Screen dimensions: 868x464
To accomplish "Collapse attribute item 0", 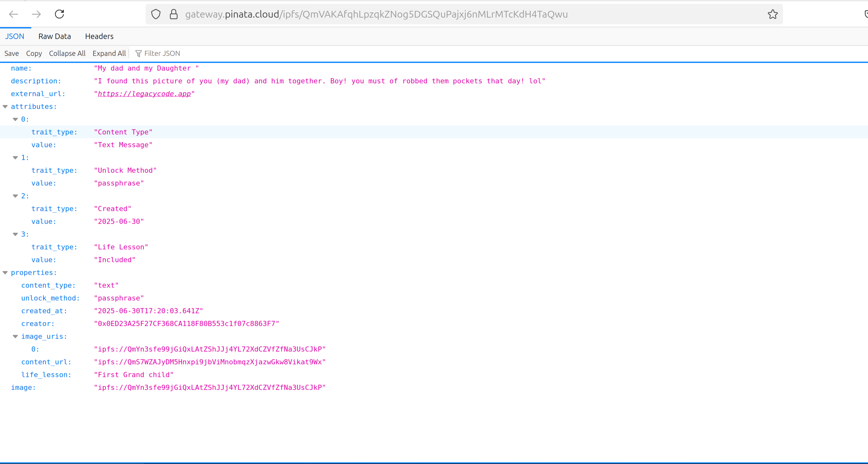I will (x=15, y=120).
